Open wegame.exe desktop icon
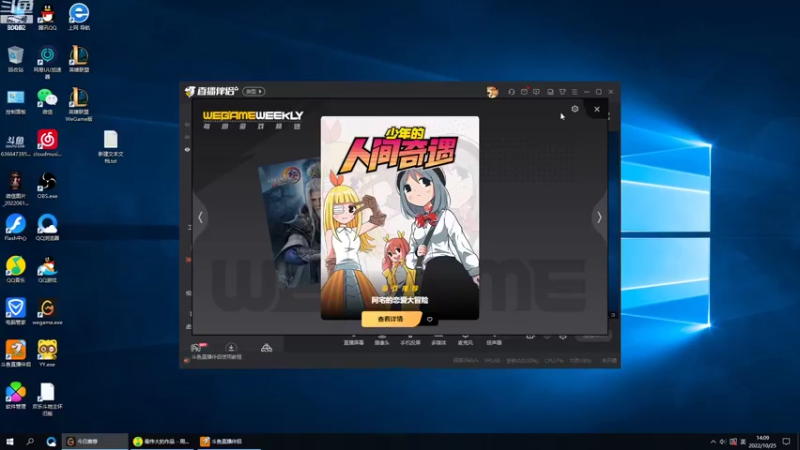Viewport: 800px width, 450px height. [47, 312]
